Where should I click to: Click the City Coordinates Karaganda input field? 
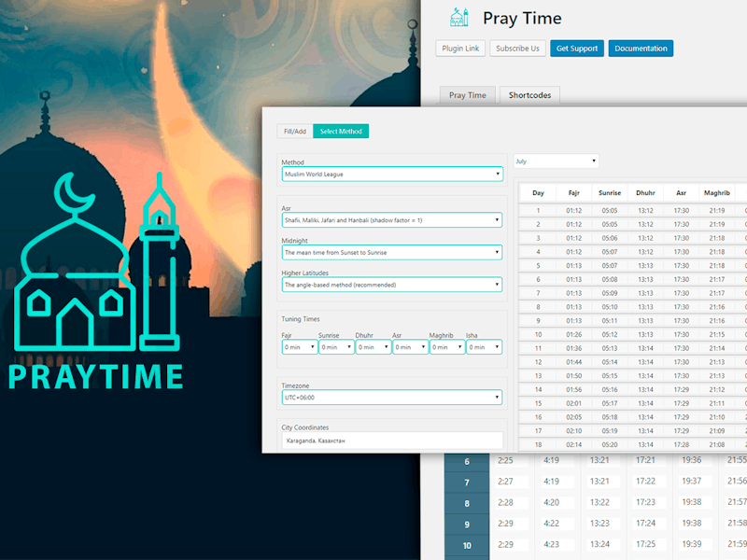pyautogui.click(x=392, y=441)
